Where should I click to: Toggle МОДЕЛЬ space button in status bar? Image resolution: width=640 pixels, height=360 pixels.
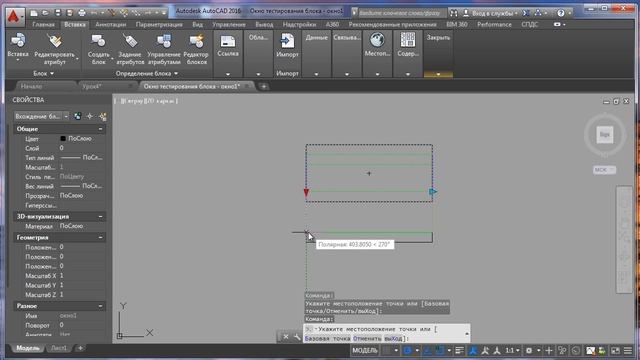(365, 351)
